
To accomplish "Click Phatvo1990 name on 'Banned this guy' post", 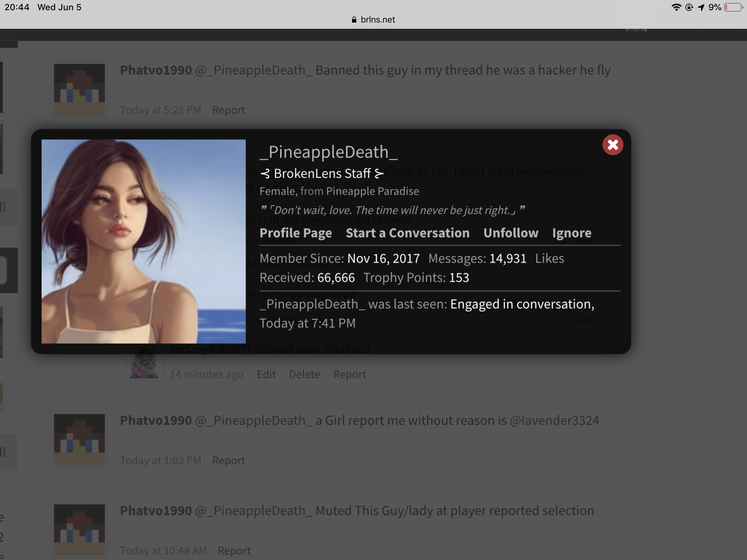I will (156, 70).
